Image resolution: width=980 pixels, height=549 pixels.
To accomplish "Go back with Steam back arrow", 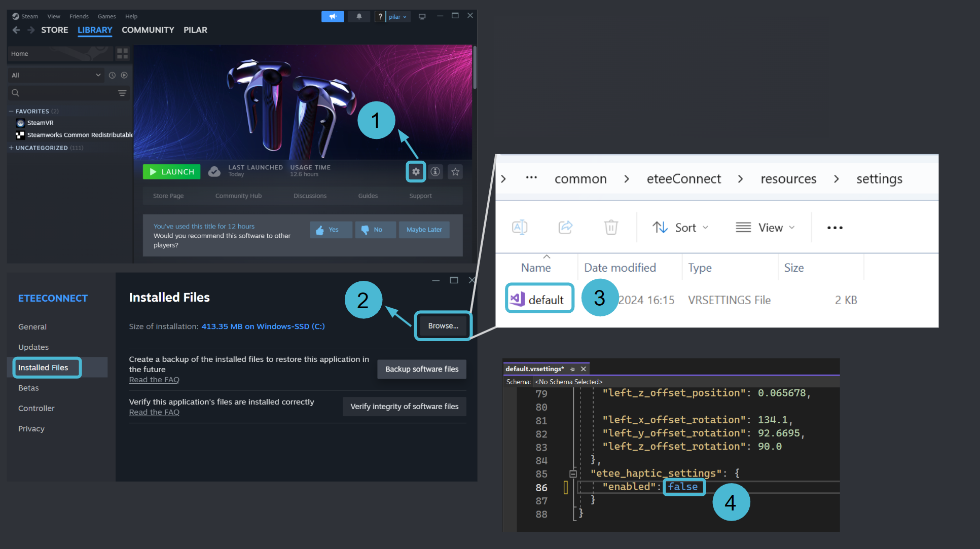I will point(16,30).
